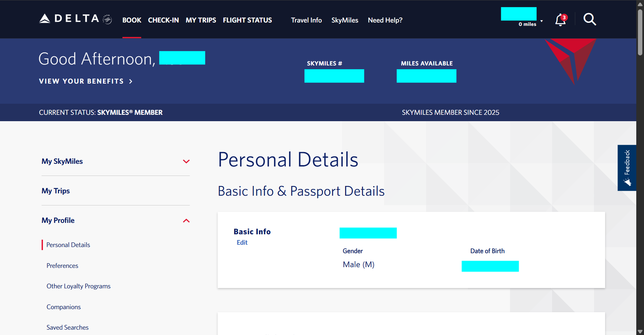Click VIEW YOUR BENEFITS
The width and height of the screenshot is (644, 335).
pos(81,81)
